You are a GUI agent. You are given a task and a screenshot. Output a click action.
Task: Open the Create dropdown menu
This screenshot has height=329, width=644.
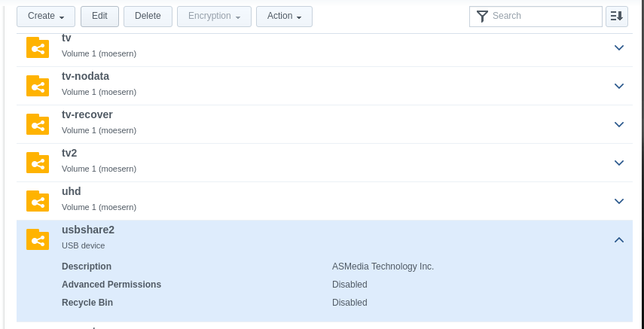tap(46, 16)
